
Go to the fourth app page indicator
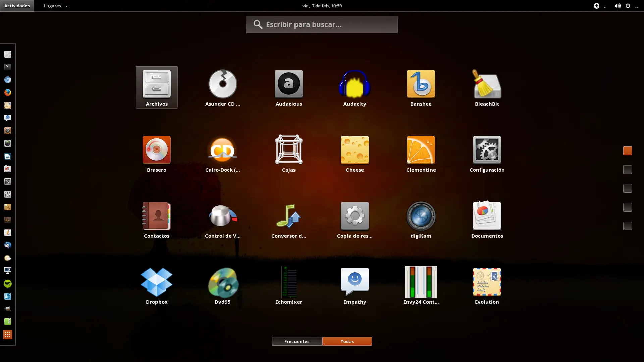coord(628,207)
